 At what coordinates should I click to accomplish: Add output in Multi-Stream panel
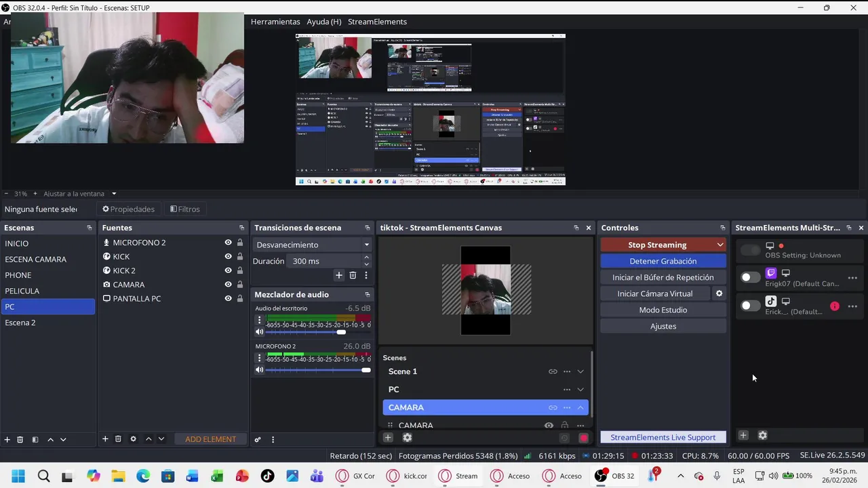(x=743, y=435)
